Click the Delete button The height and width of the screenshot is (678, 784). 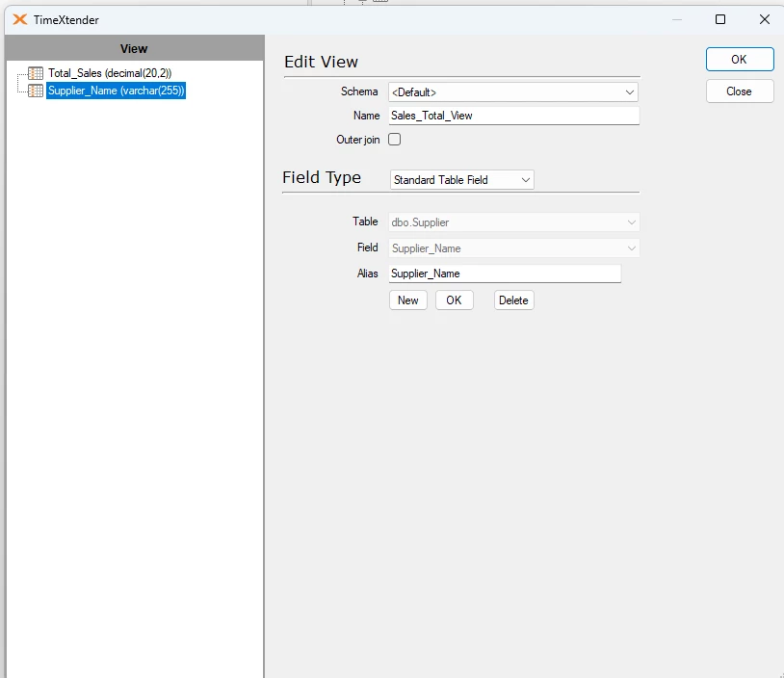coord(514,300)
